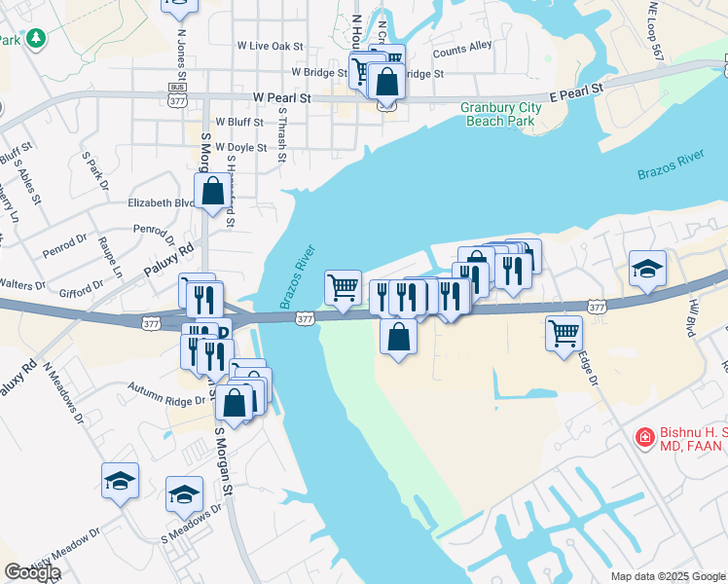Click the Granbury City Beach Park label
Viewport: 728px width, 584px height.
pos(501,114)
